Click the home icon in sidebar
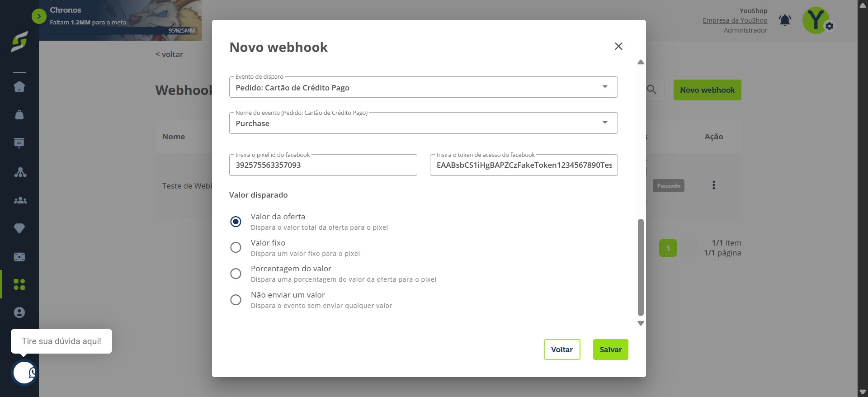Screen dimensions: 868x397 click(x=19, y=87)
